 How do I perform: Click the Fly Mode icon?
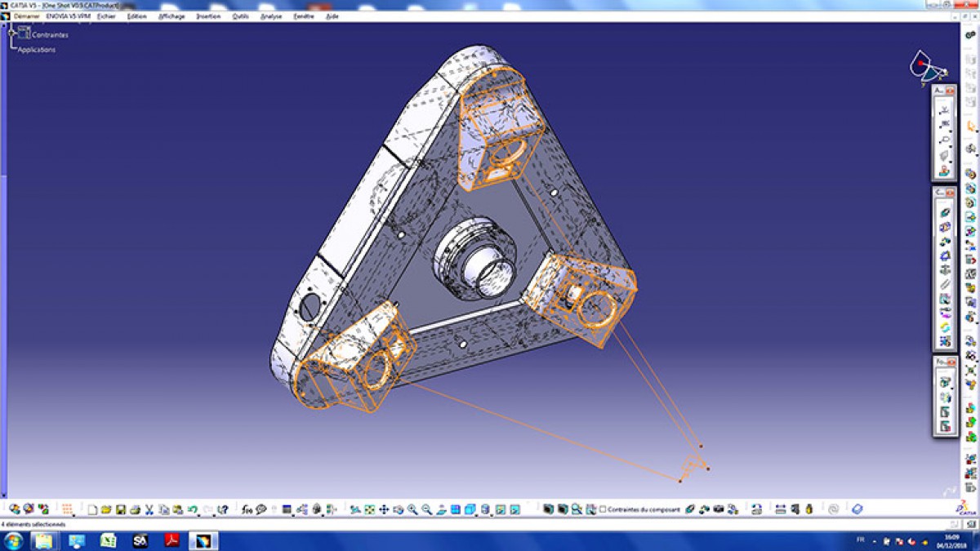(x=356, y=509)
